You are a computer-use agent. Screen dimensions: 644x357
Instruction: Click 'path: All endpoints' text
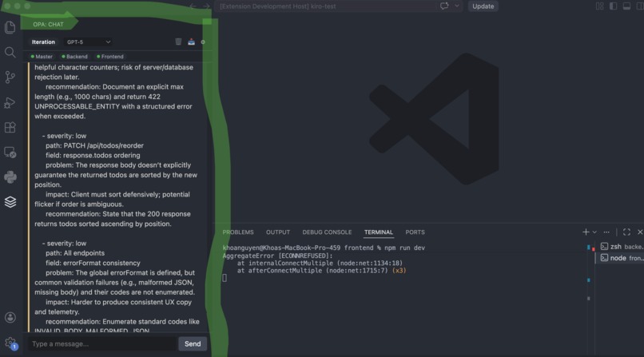[x=75, y=253]
